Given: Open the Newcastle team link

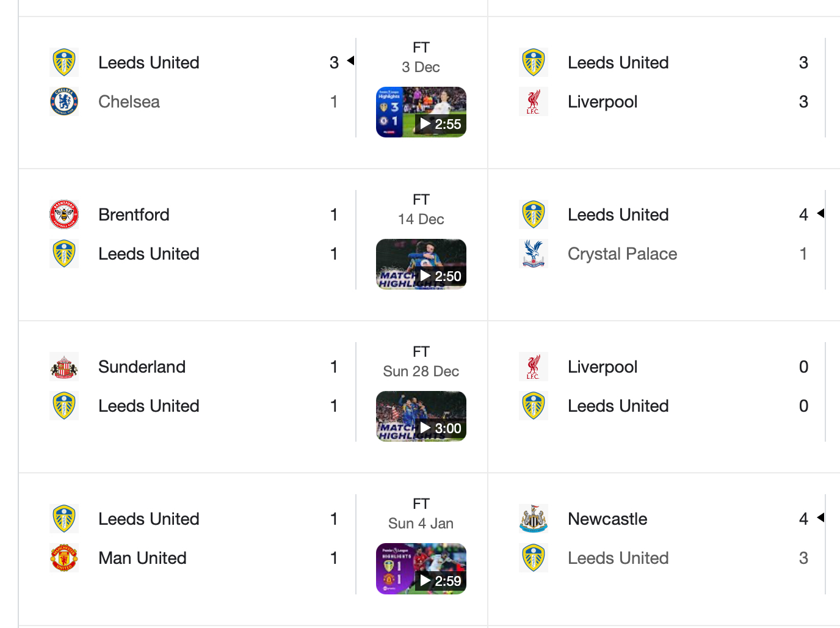Looking at the screenshot, I should pos(607,519).
